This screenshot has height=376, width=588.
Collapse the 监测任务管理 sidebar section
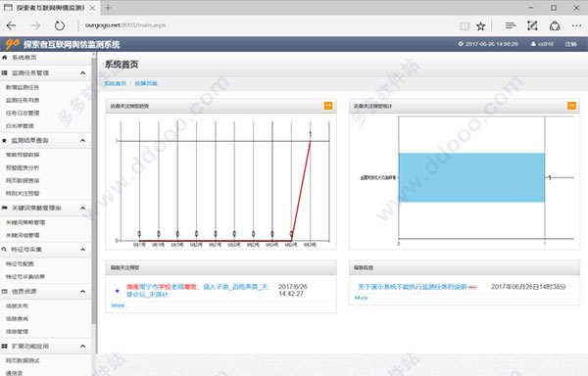(x=83, y=72)
